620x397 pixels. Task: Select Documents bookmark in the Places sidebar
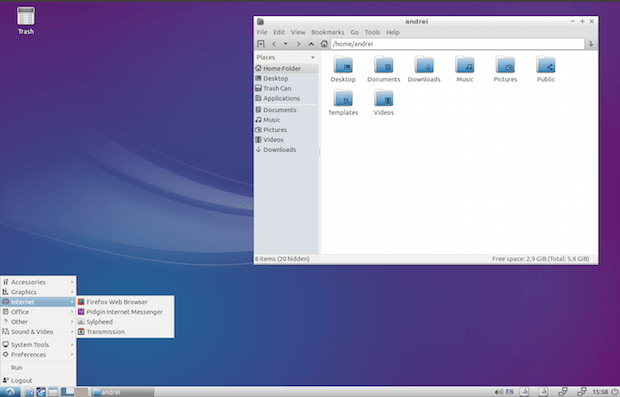(x=286, y=110)
